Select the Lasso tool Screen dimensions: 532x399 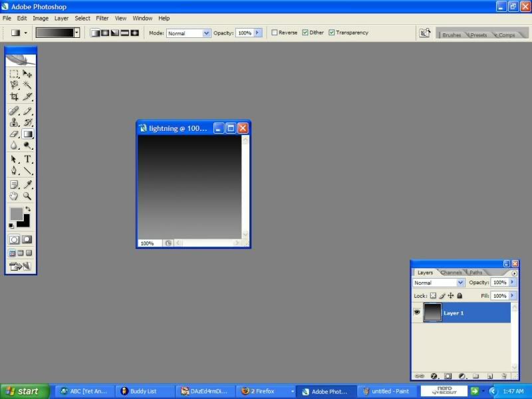(14, 85)
